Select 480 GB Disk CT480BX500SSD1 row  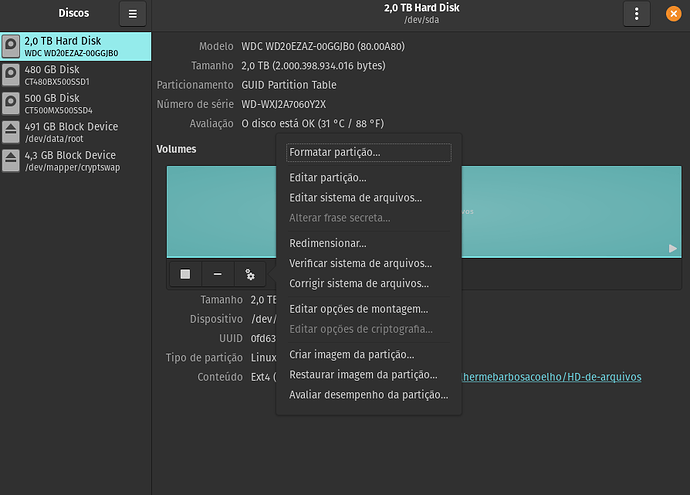[76, 75]
